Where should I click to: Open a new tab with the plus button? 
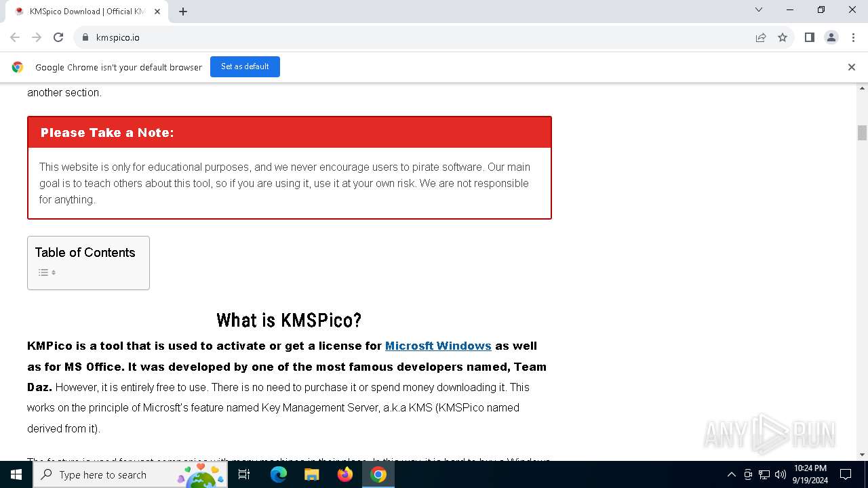pyautogui.click(x=183, y=12)
